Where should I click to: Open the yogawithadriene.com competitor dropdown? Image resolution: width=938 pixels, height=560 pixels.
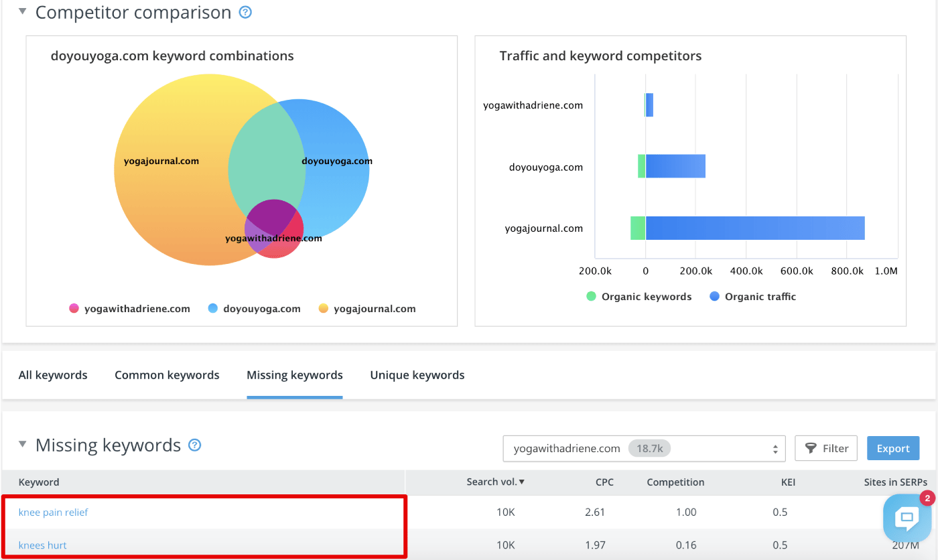644,449
